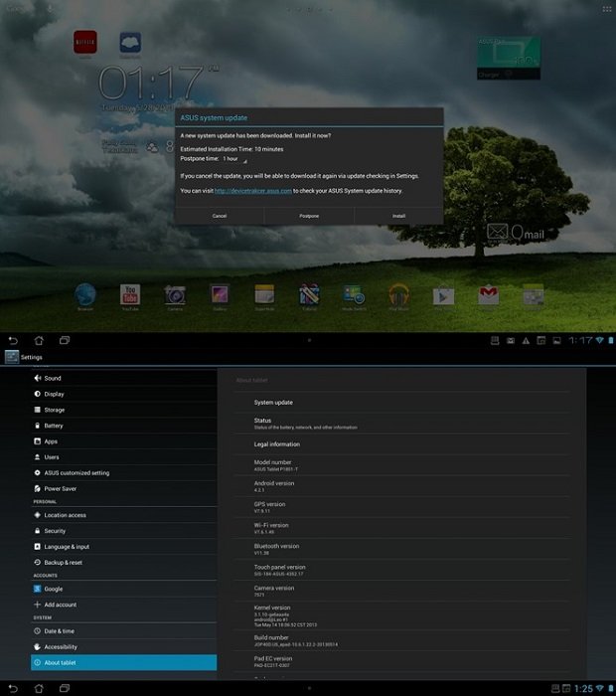Cancel the ASUS system update

click(220, 216)
